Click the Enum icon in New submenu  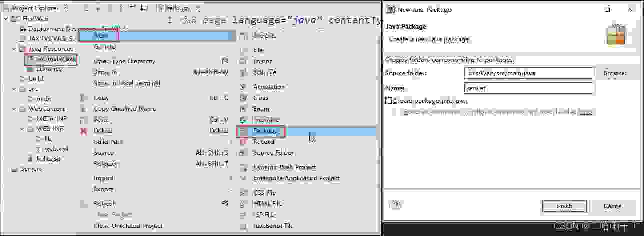pyautogui.click(x=243, y=109)
